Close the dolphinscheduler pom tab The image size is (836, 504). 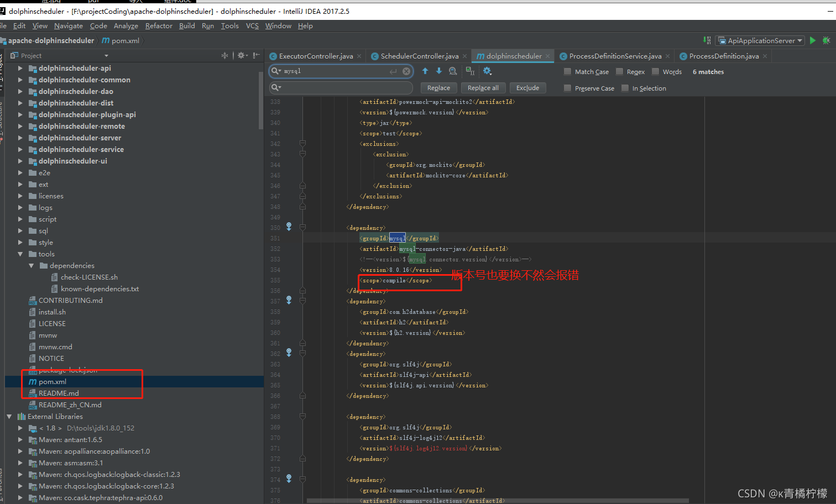point(548,56)
